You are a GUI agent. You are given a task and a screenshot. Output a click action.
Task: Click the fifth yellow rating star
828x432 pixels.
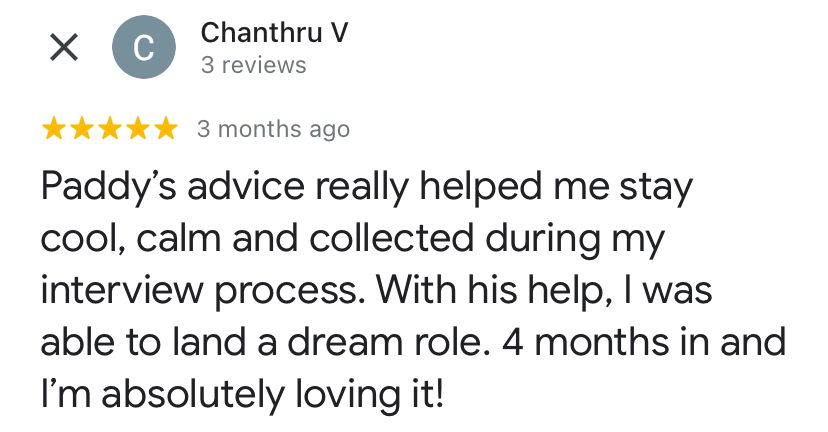(166, 129)
